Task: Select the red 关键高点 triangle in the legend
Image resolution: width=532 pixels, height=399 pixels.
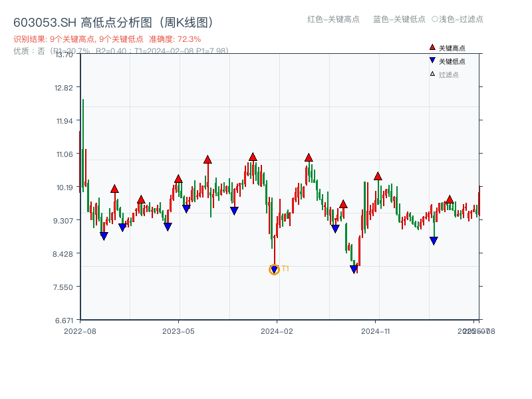Action: tap(431, 47)
